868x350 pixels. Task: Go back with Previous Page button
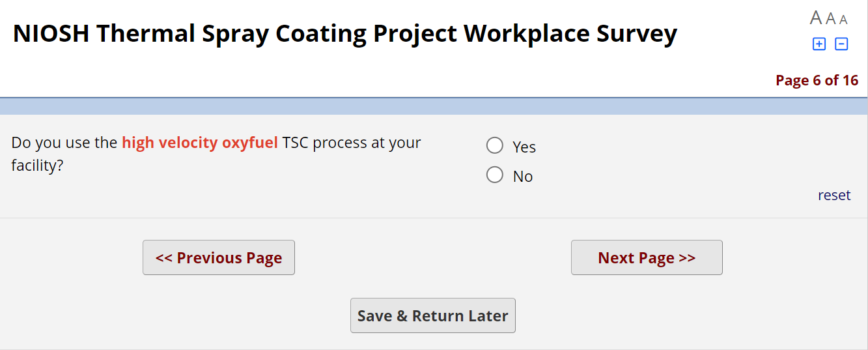pos(219,257)
